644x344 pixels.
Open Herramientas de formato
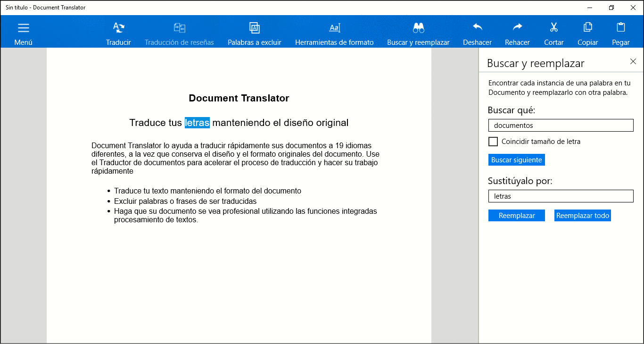[334, 28]
